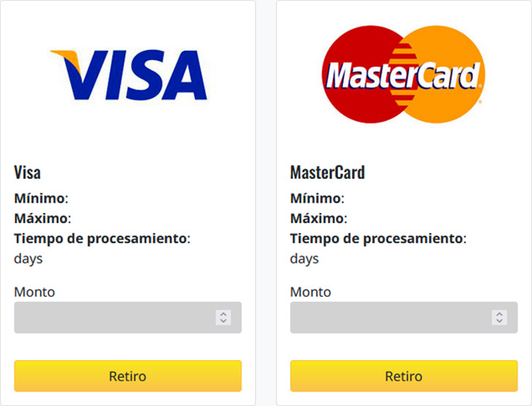Click the Monto label above the Visa field
Viewport: 532px width, 406px height.
[35, 292]
